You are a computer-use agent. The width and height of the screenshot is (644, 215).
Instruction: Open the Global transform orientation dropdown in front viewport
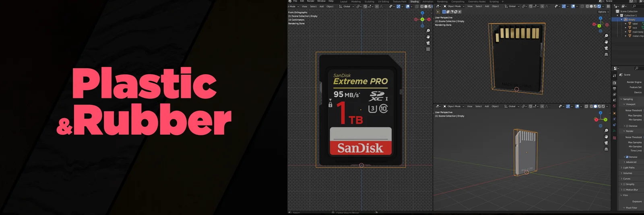(347, 6)
